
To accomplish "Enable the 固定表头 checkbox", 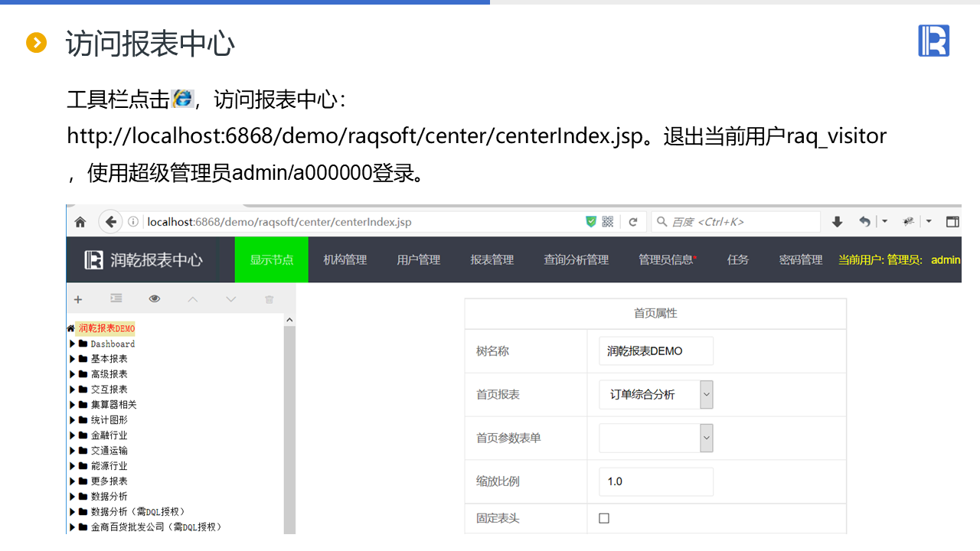I will pos(604,518).
